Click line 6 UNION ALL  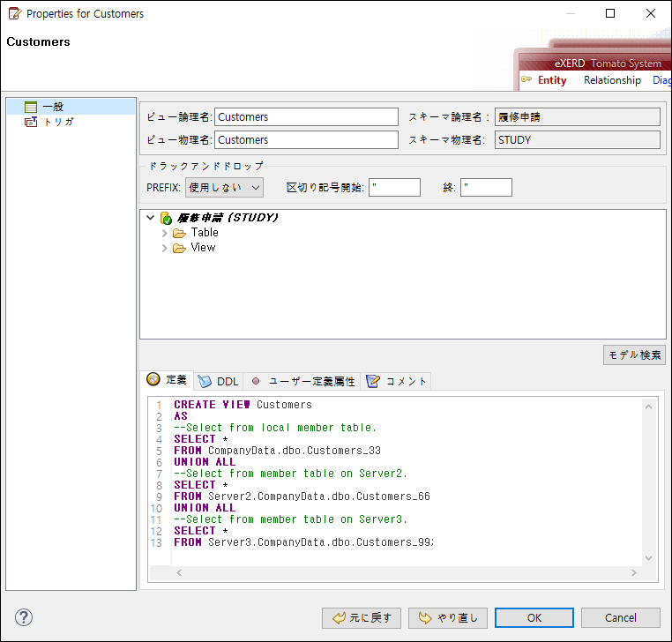point(205,462)
